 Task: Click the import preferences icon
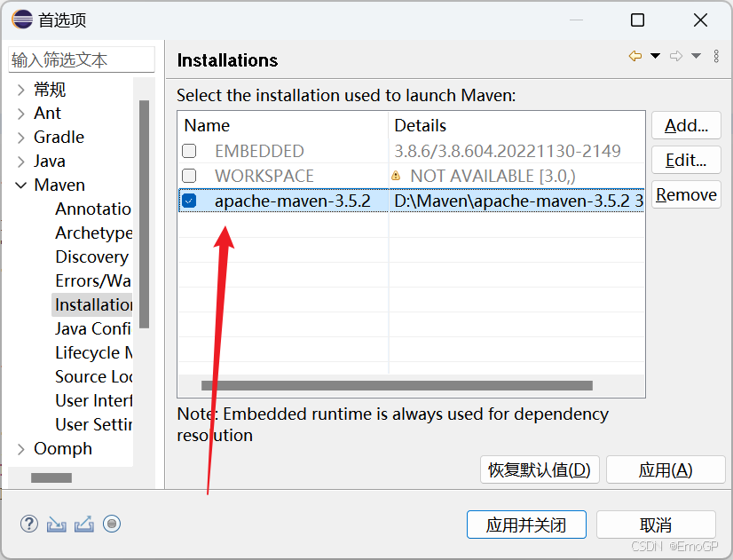(57, 524)
